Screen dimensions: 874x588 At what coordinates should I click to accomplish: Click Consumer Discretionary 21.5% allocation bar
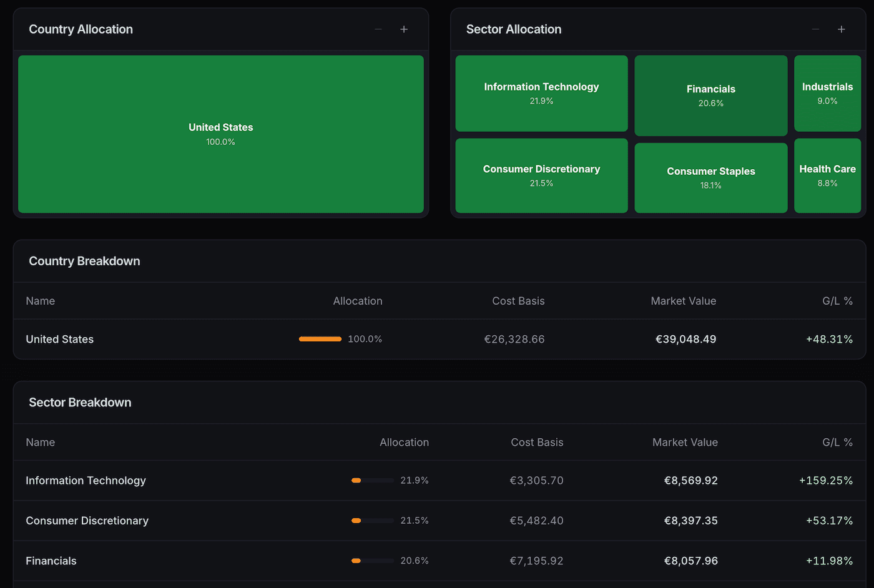pos(373,521)
